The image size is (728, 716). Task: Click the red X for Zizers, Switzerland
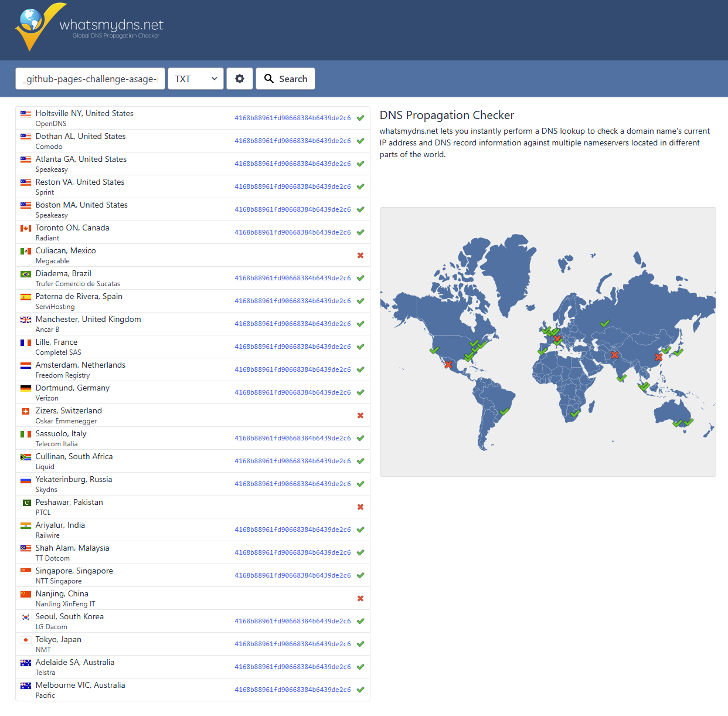[360, 415]
